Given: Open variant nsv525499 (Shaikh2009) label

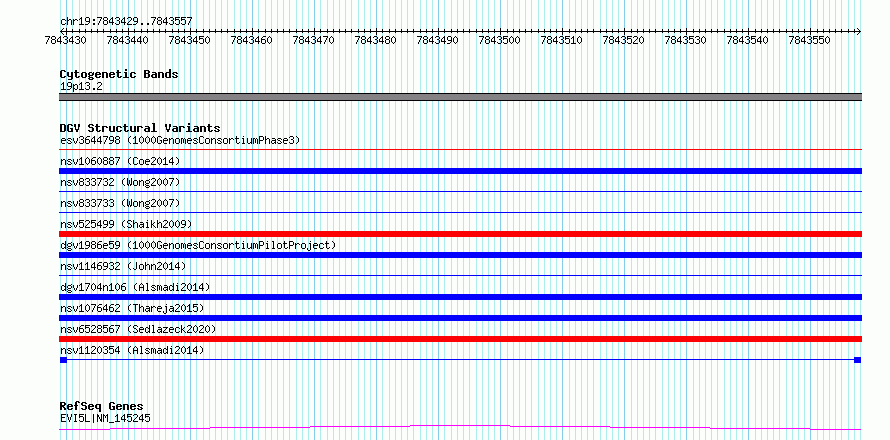Looking at the screenshot, I should (126, 224).
